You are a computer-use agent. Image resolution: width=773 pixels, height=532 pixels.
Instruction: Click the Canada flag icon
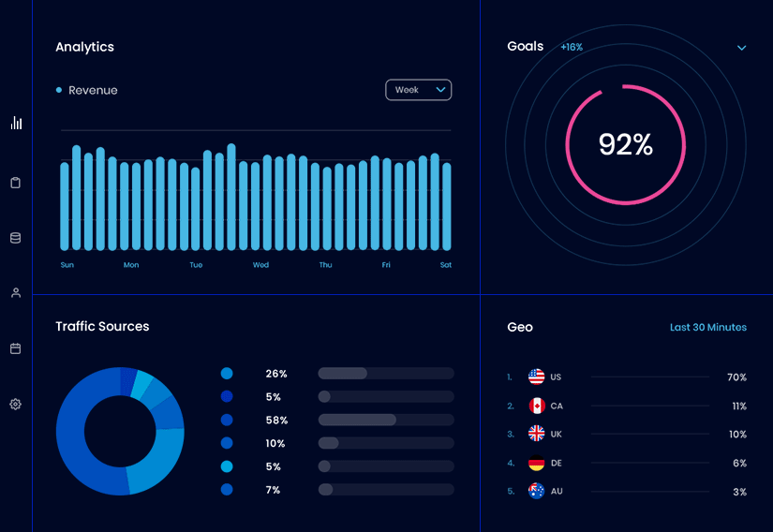pos(536,406)
